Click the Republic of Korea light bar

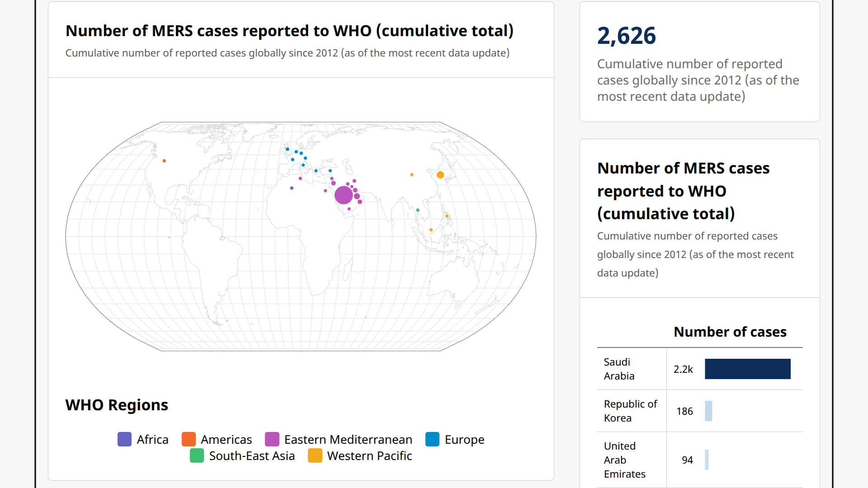coord(708,411)
